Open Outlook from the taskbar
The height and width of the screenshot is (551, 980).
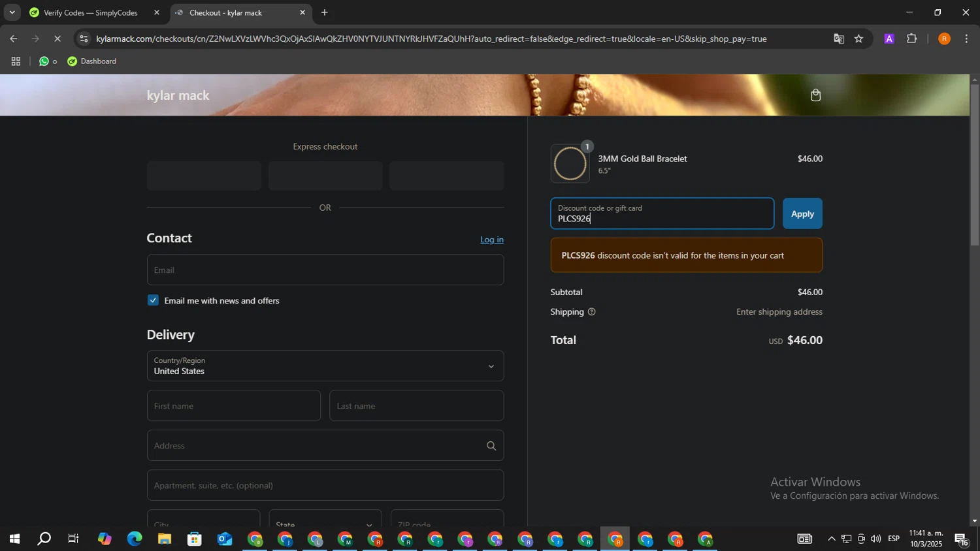click(225, 539)
